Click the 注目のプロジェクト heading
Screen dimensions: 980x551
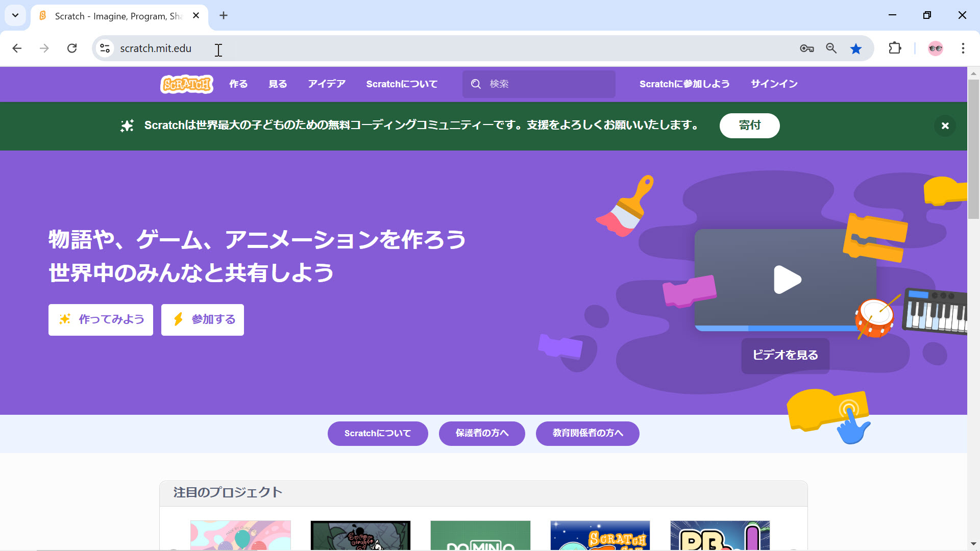[228, 492]
